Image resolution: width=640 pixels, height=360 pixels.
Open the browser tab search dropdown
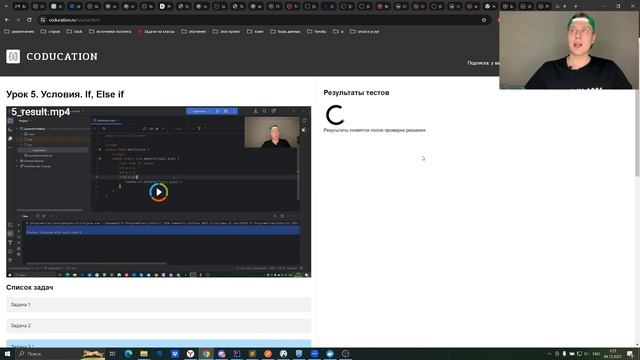pyautogui.click(x=6, y=6)
